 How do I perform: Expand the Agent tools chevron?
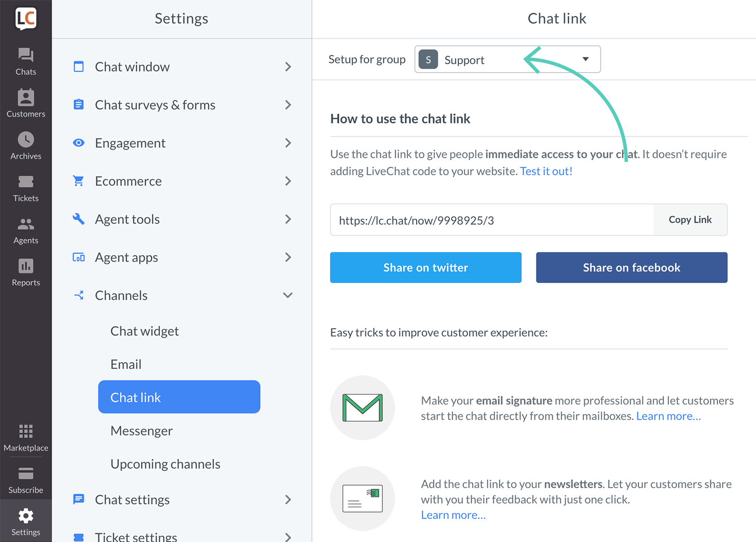pos(288,219)
